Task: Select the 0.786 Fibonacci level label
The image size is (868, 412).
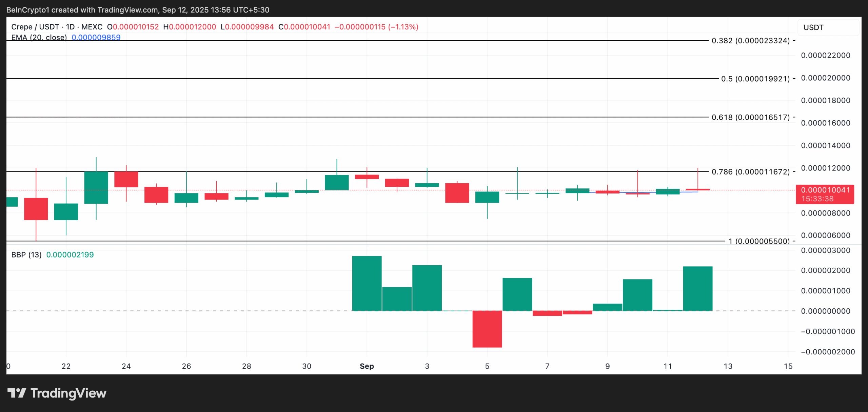Action: pos(750,172)
